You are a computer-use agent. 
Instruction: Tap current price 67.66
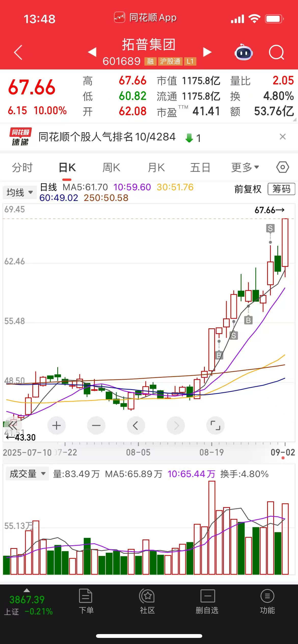pyautogui.click(x=32, y=87)
